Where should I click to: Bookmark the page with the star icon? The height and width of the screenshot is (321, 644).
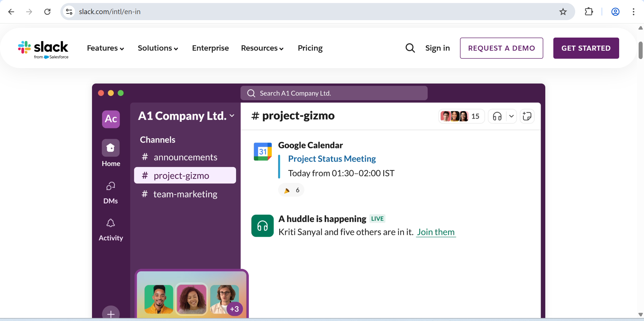tap(563, 11)
